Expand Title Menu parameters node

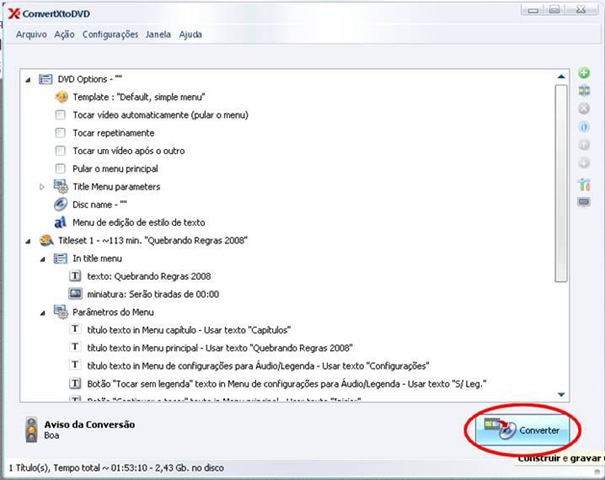[x=42, y=187]
